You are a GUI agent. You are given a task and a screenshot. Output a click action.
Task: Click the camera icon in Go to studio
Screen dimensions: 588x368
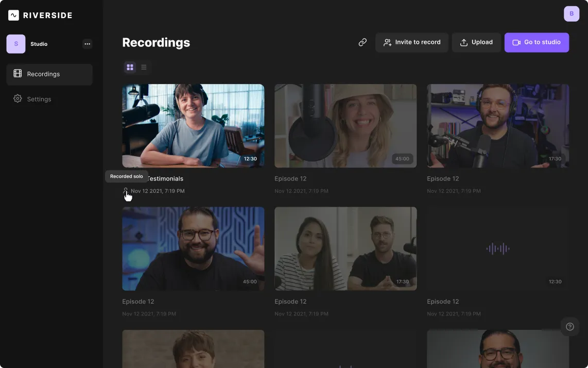pyautogui.click(x=516, y=42)
